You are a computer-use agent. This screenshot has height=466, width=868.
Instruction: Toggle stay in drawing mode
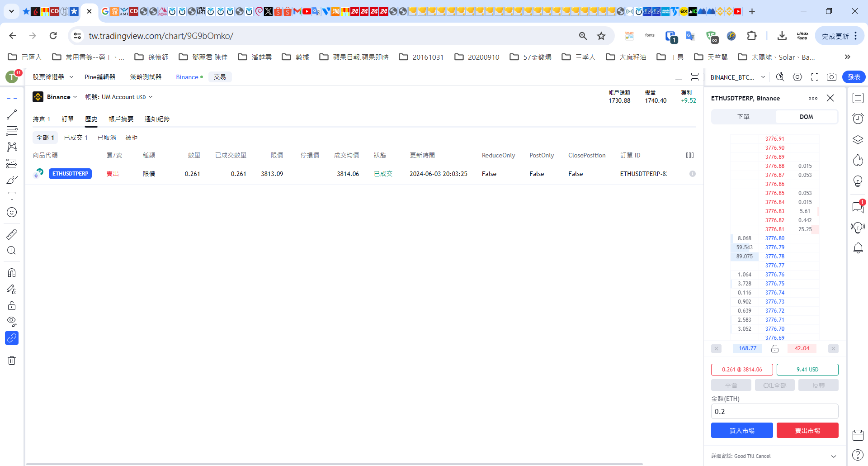tap(12, 289)
